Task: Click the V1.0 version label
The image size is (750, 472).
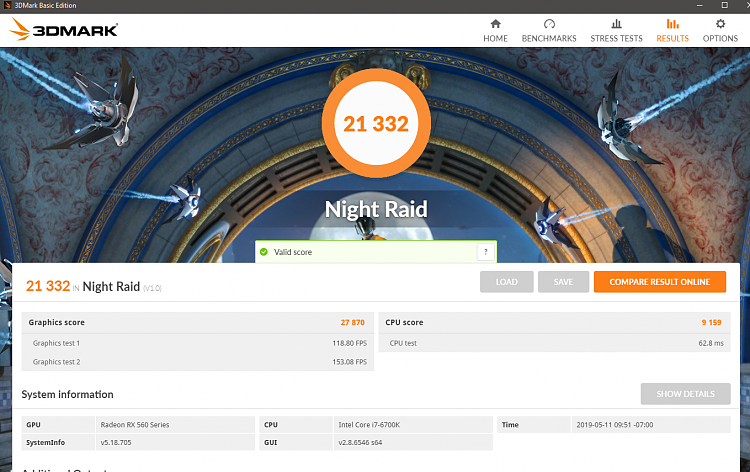Action: (x=153, y=288)
